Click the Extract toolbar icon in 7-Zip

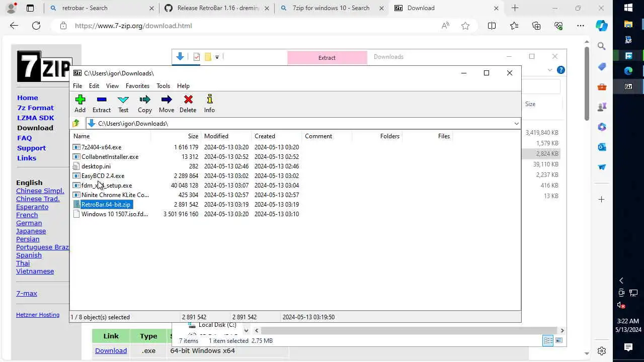[102, 104]
